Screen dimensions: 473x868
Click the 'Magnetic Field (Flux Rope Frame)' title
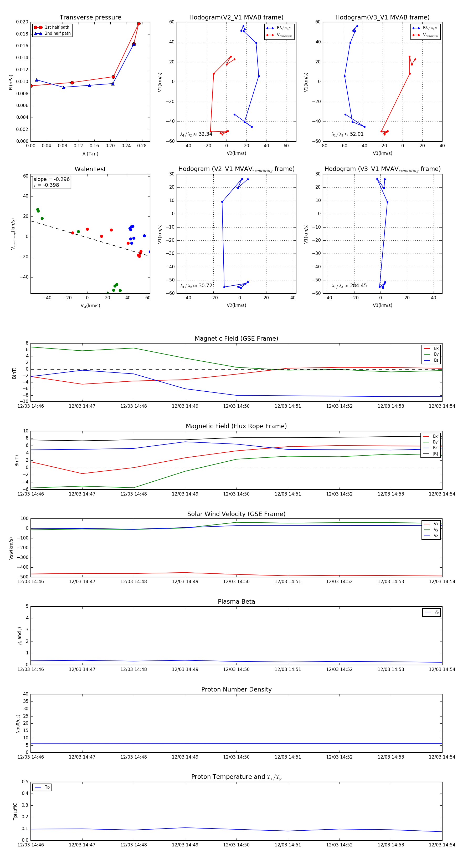(236, 426)
